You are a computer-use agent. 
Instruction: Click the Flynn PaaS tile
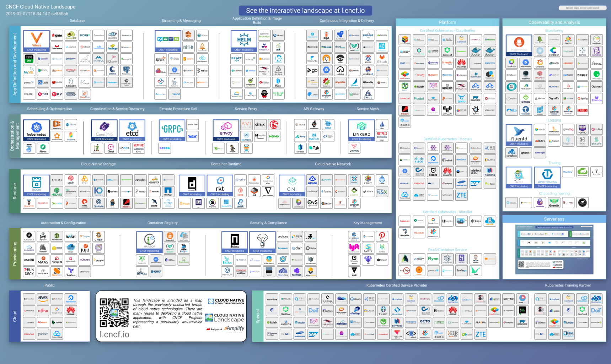click(x=433, y=259)
